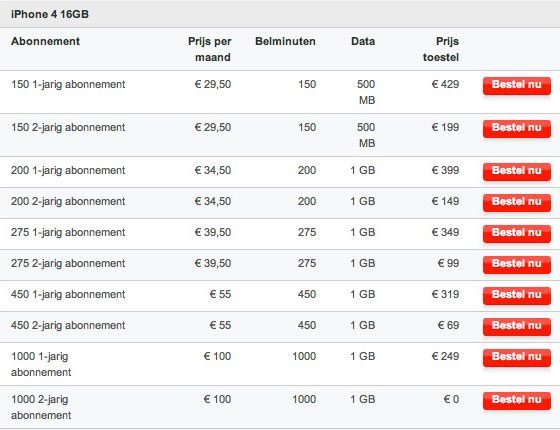This screenshot has width=560, height=430.
Task: Select the '450 1-jarig abonnement' row label
Action: (68, 295)
